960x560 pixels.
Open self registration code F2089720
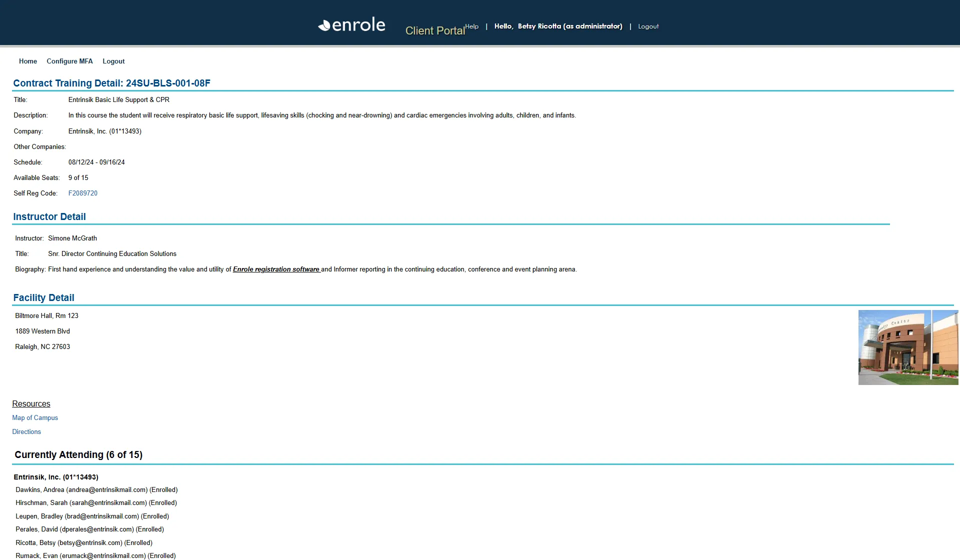83,193
